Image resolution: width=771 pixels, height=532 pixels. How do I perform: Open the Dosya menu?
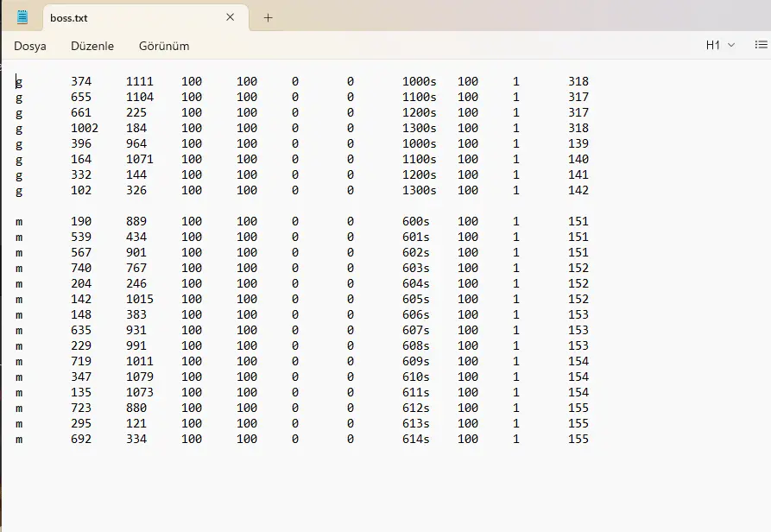(x=30, y=46)
